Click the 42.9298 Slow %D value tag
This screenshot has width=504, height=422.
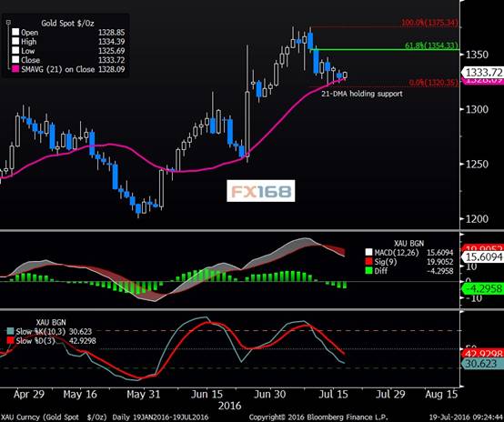coord(483,354)
